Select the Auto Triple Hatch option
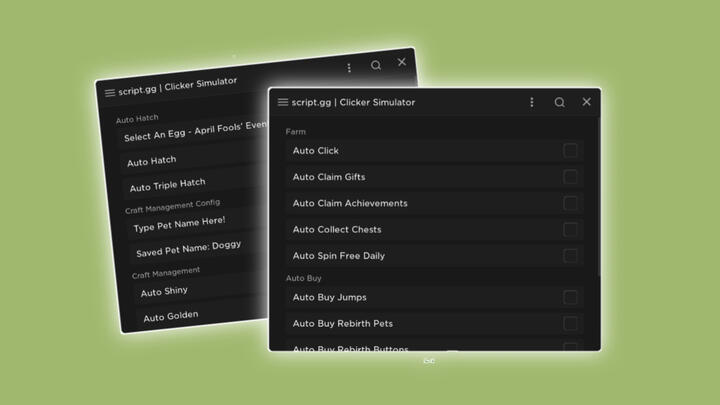Image resolution: width=720 pixels, height=405 pixels. point(168,185)
